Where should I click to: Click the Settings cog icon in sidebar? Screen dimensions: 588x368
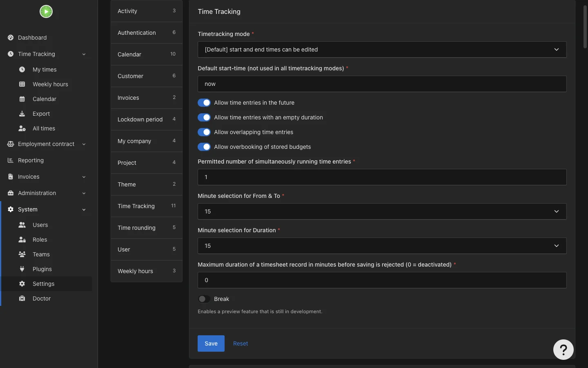click(22, 284)
